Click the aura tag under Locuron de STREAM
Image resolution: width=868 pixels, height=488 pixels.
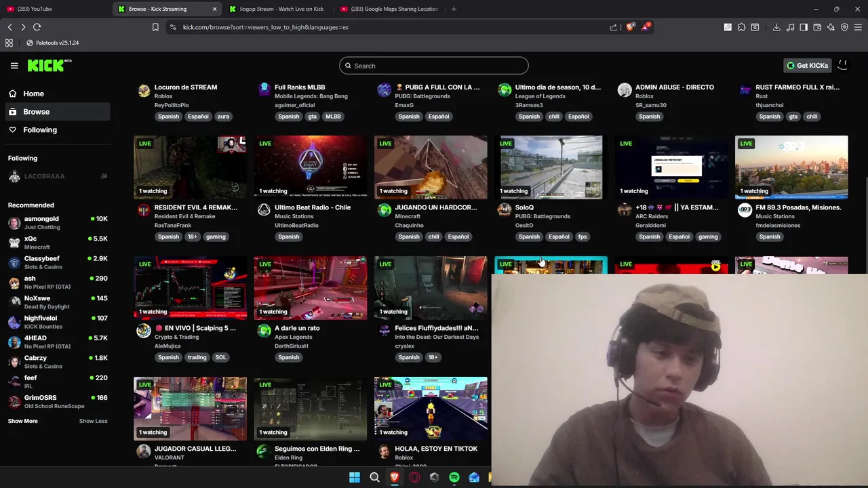223,117
